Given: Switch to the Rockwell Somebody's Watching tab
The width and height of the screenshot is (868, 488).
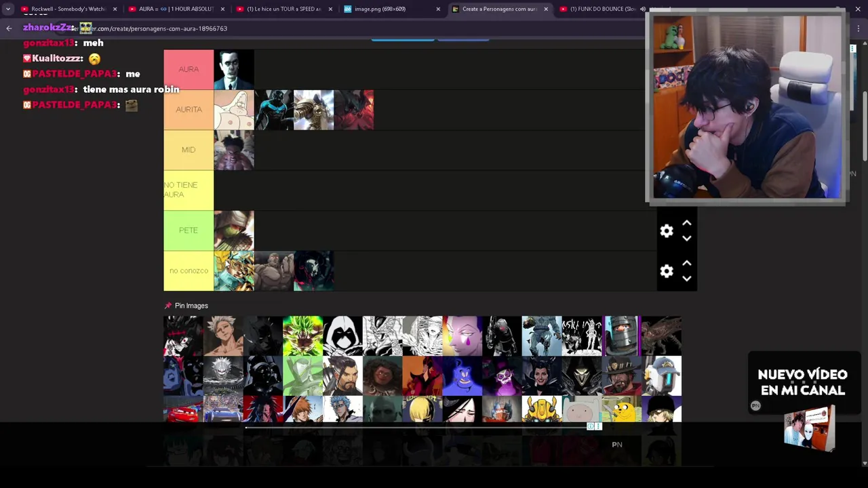Looking at the screenshot, I should 68,9.
